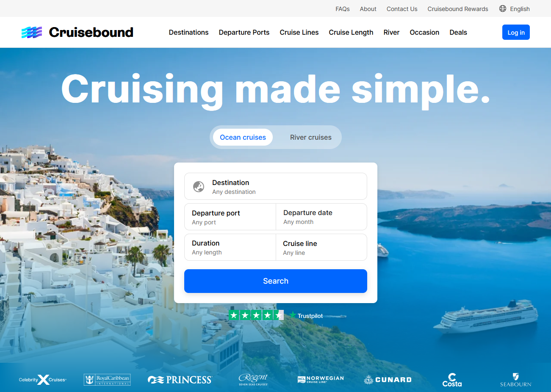Click the Cruisebound wave logo icon
The width and height of the screenshot is (551, 392).
tap(32, 33)
